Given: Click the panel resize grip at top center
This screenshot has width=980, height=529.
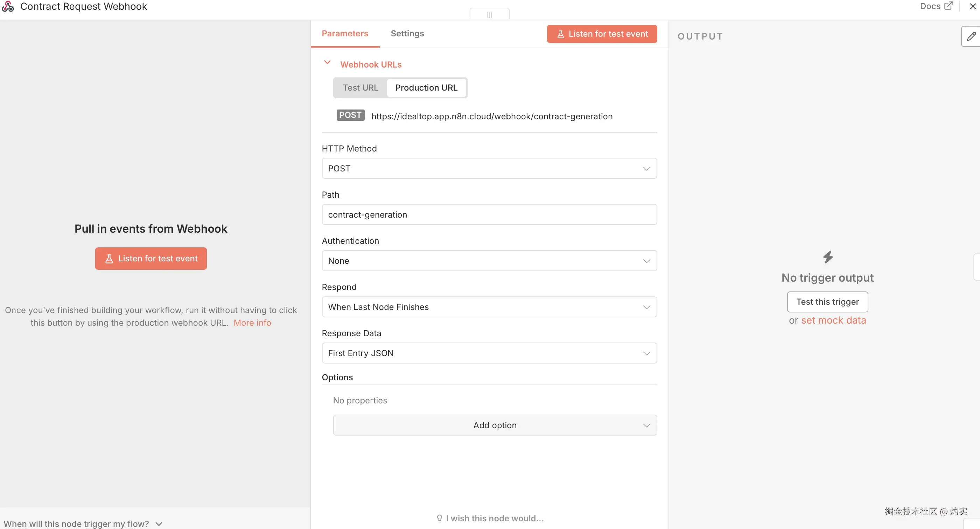Looking at the screenshot, I should click(489, 15).
